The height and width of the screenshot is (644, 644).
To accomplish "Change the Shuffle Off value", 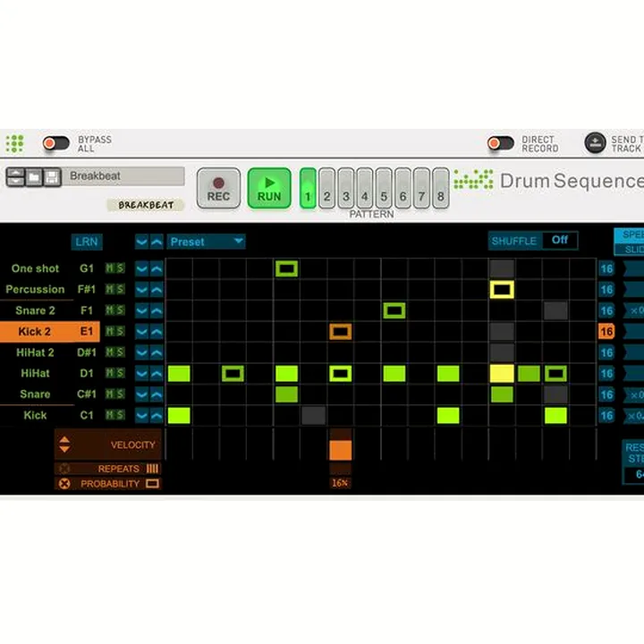I will point(560,241).
